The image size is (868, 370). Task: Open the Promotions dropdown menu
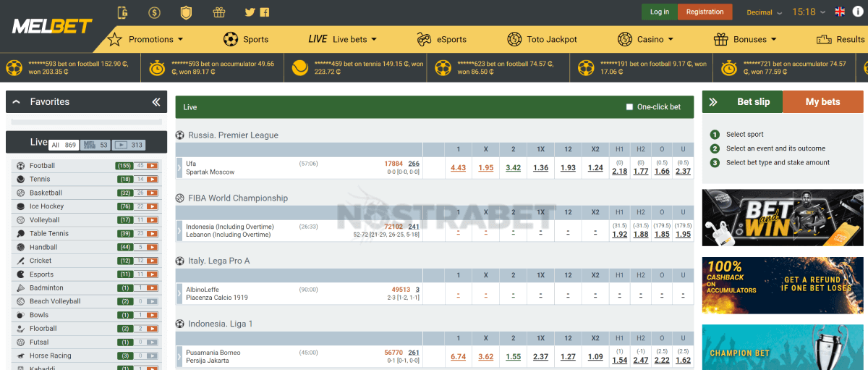[145, 39]
